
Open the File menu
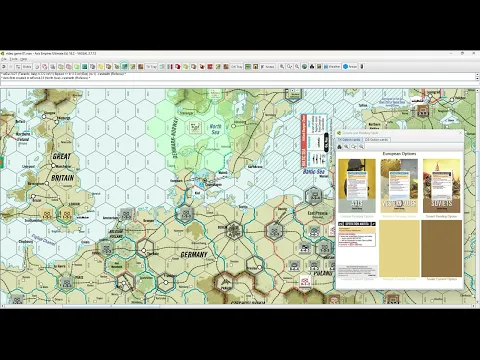(4, 59)
